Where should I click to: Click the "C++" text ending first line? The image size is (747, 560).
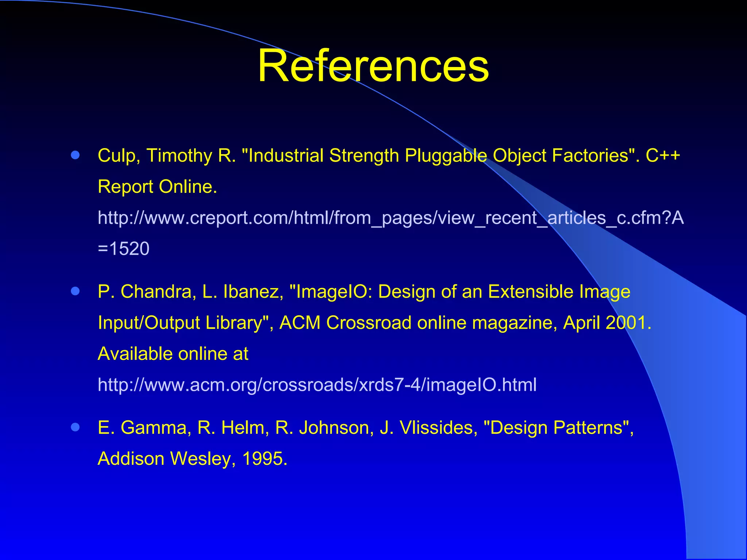(x=663, y=156)
